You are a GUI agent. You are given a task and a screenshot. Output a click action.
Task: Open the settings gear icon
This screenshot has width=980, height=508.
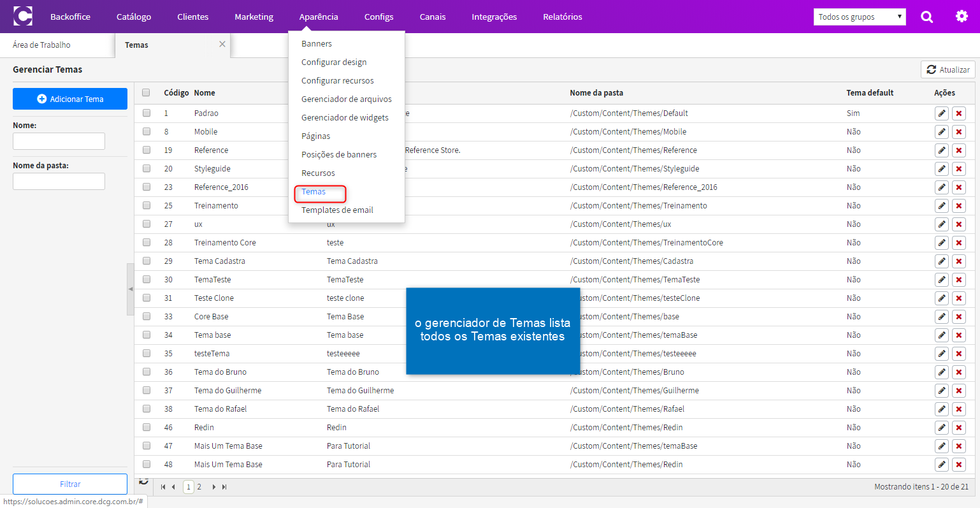[x=962, y=17]
